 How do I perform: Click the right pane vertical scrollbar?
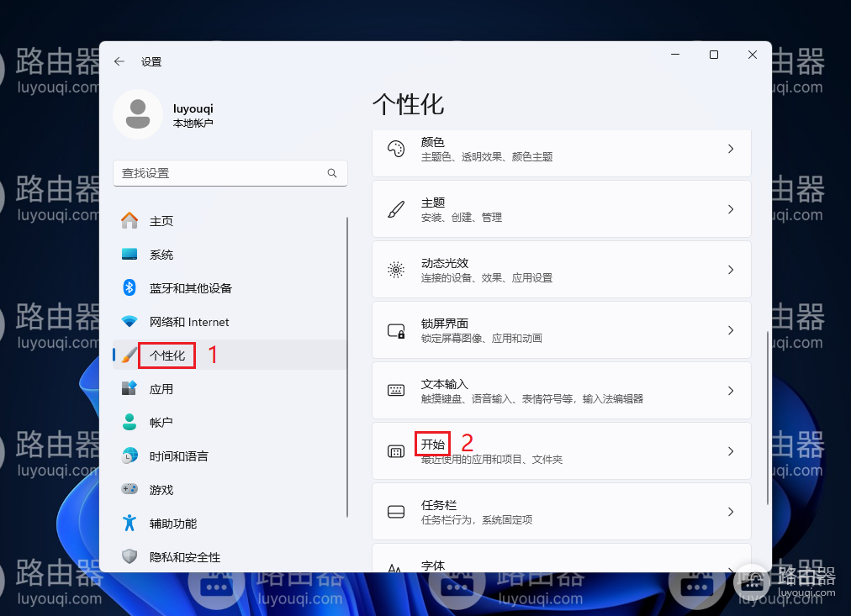coord(767,418)
